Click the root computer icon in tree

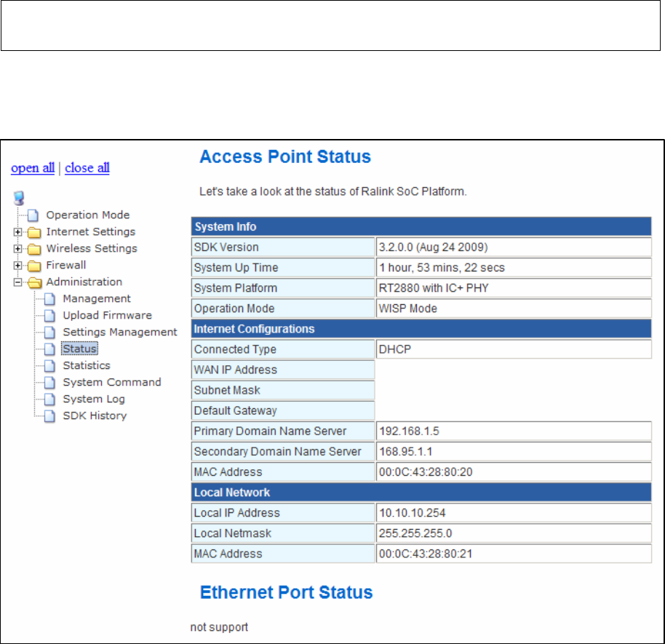click(19, 198)
